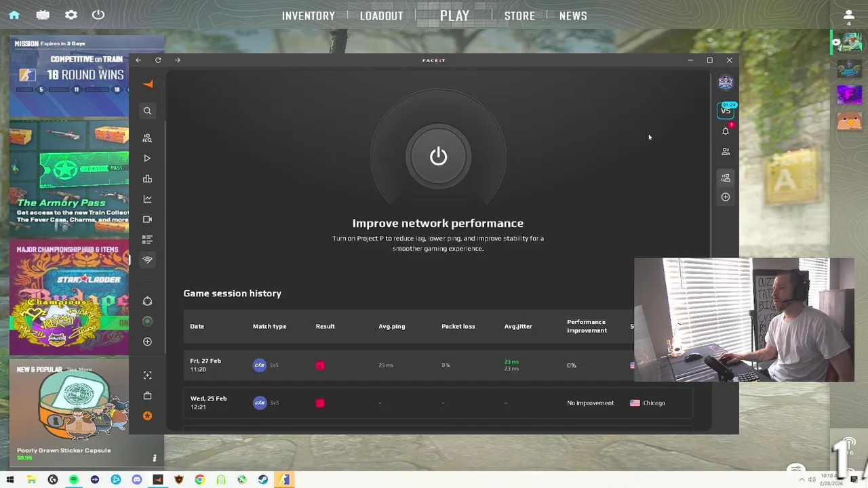Open the circular club icon below the Wi-Fi icon
Image resolution: width=868 pixels, height=488 pixels.
coord(147,301)
